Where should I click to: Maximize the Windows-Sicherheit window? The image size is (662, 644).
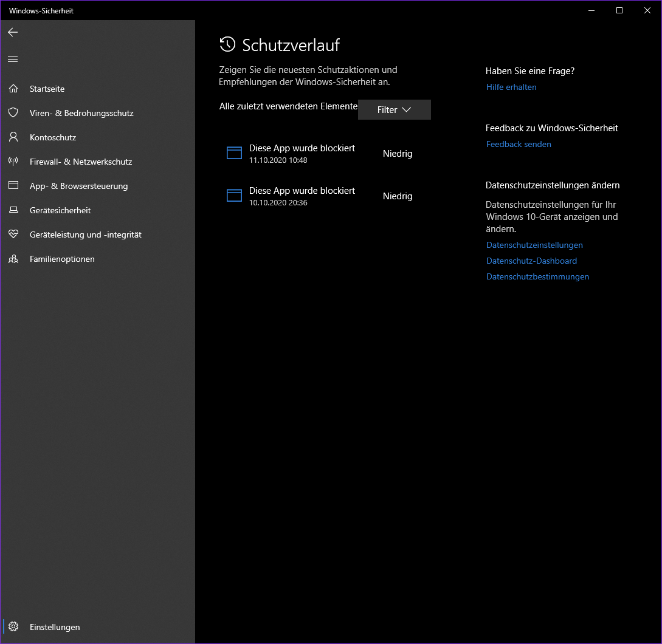[619, 10]
